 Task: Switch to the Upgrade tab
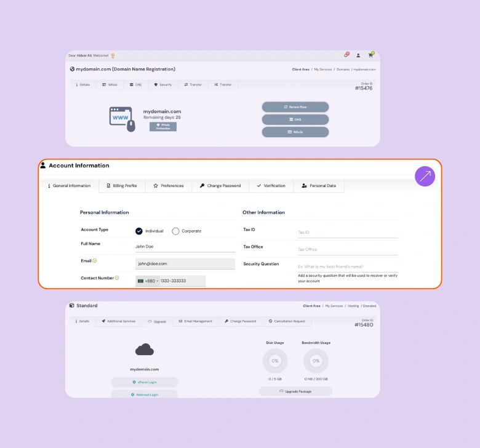pyautogui.click(x=157, y=321)
